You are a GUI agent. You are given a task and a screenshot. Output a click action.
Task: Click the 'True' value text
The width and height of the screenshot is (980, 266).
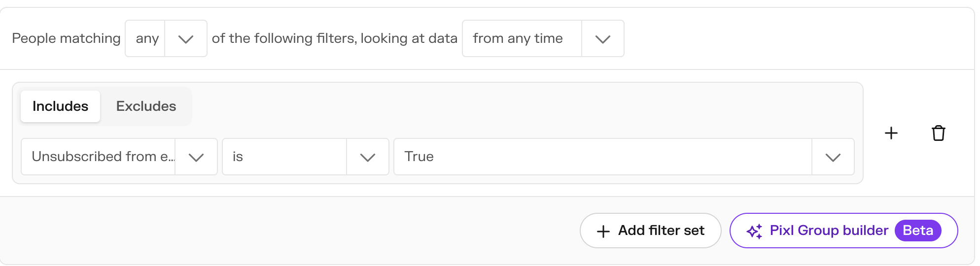419,157
